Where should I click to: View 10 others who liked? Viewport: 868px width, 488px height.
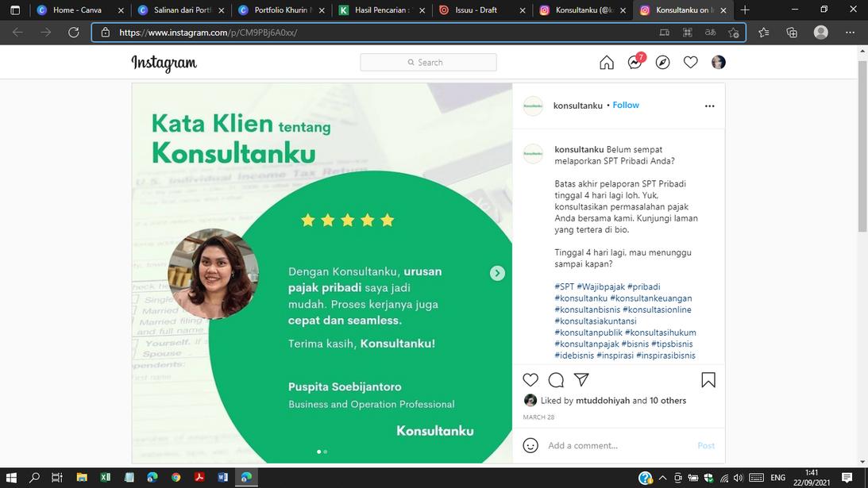(668, 401)
